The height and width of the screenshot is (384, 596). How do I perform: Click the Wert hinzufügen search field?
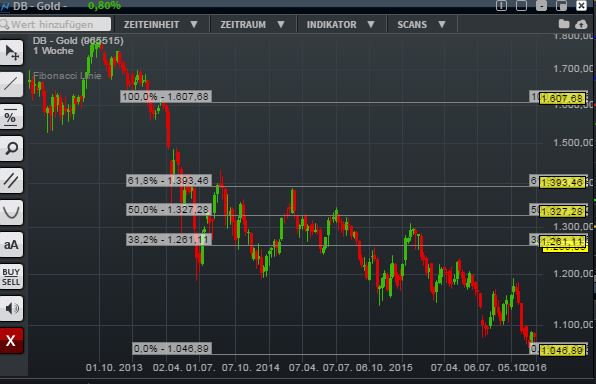(55, 25)
